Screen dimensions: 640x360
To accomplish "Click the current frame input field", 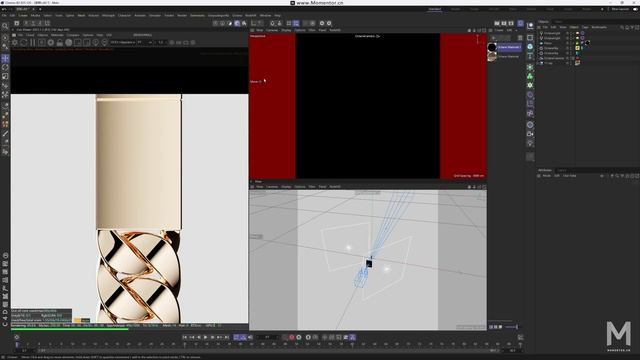I will coord(267,337).
